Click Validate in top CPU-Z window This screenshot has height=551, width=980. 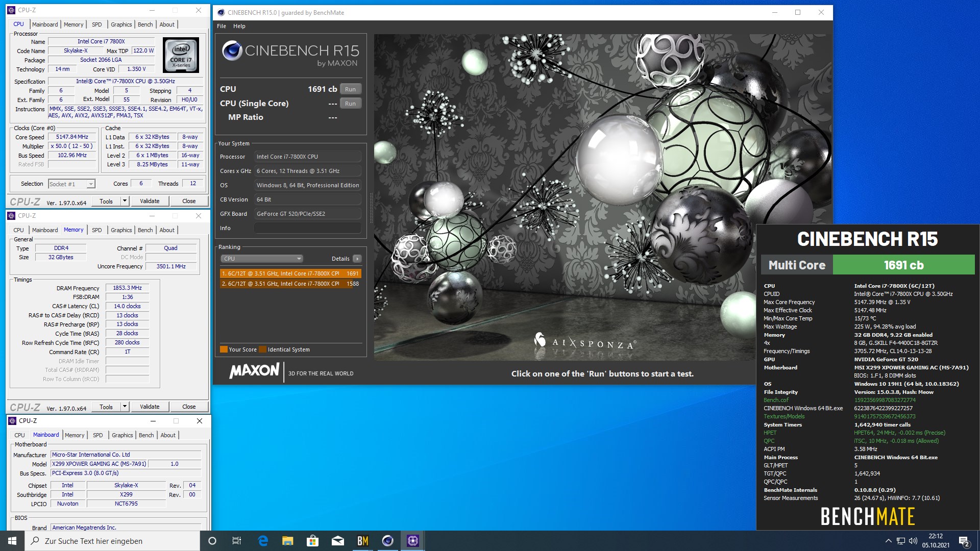pyautogui.click(x=150, y=201)
